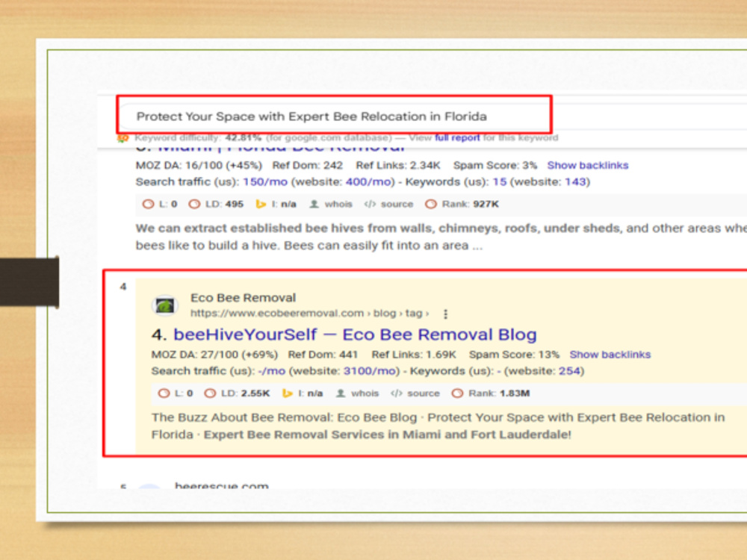Click the 'Ref Links: 2.34K' text

(398, 165)
